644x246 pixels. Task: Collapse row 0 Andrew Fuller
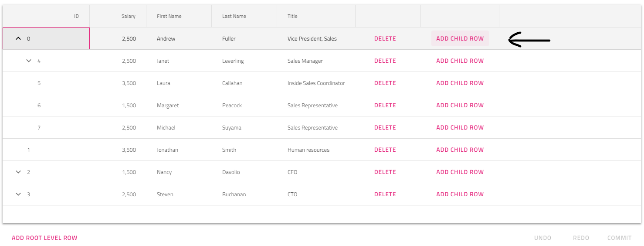18,38
